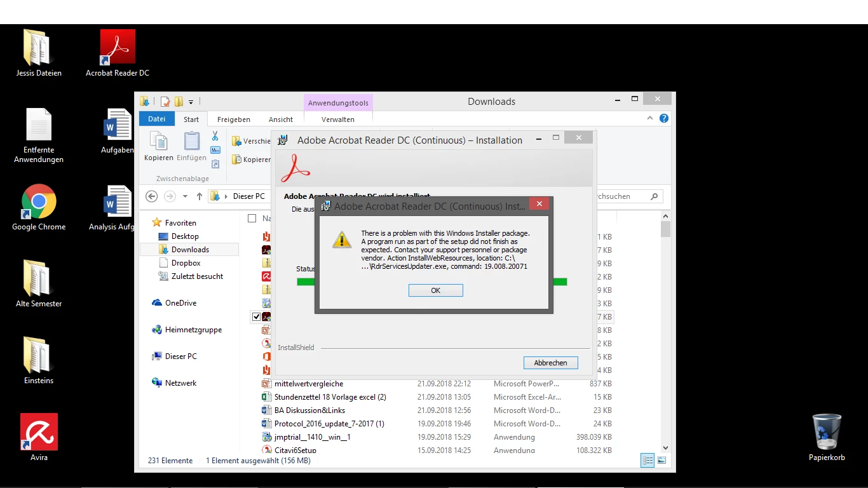Switch to details view in status bar

[x=648, y=460]
